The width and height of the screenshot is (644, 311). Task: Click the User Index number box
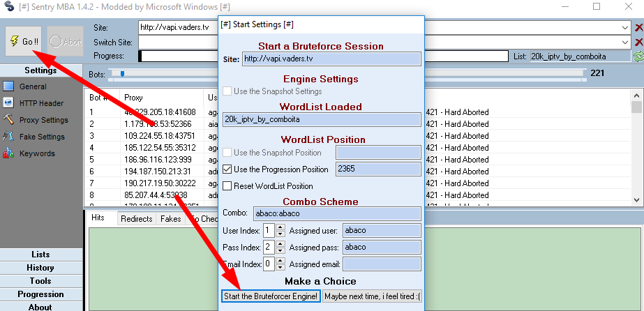point(269,230)
